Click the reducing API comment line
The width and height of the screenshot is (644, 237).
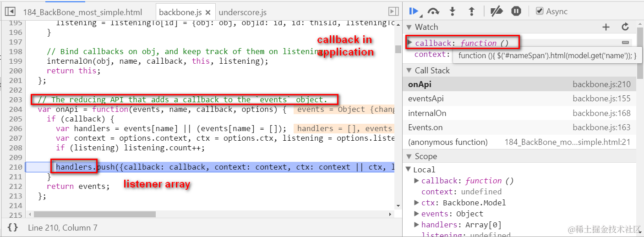coord(183,99)
